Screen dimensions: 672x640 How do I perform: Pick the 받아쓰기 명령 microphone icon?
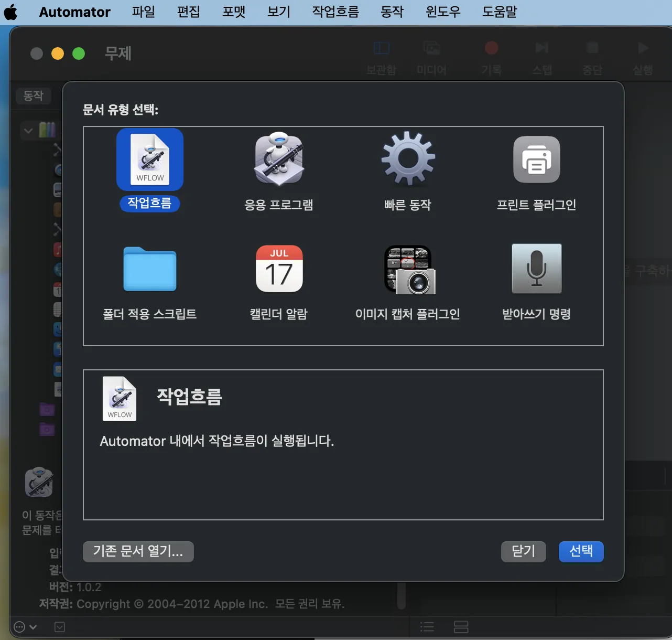pos(537,269)
